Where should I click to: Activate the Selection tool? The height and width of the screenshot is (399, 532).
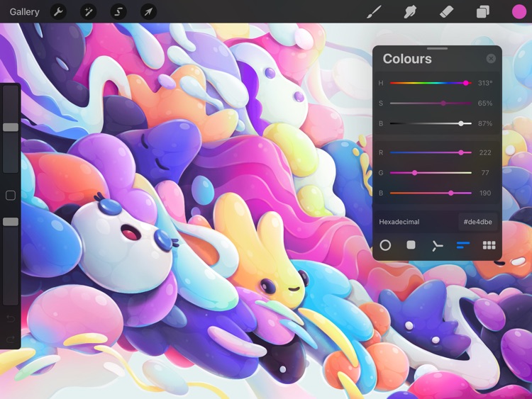[118, 11]
